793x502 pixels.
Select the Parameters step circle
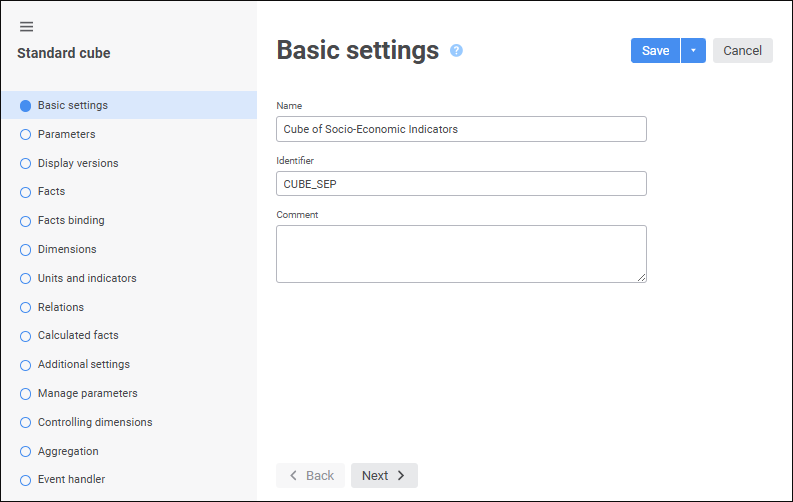pyautogui.click(x=26, y=134)
